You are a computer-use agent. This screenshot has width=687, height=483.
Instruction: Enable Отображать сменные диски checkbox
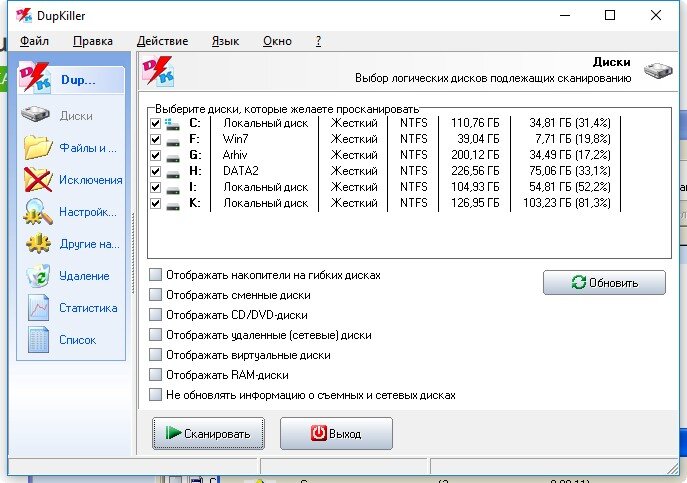coord(155,295)
